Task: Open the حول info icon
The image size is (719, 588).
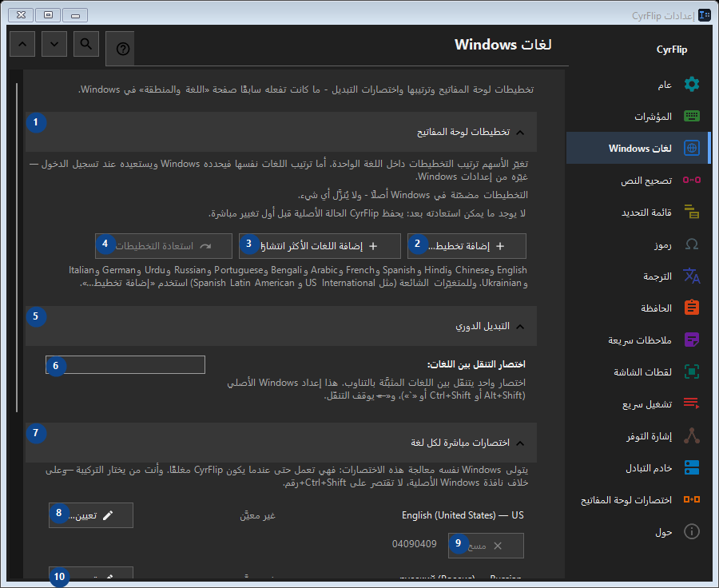Action: coord(692,531)
